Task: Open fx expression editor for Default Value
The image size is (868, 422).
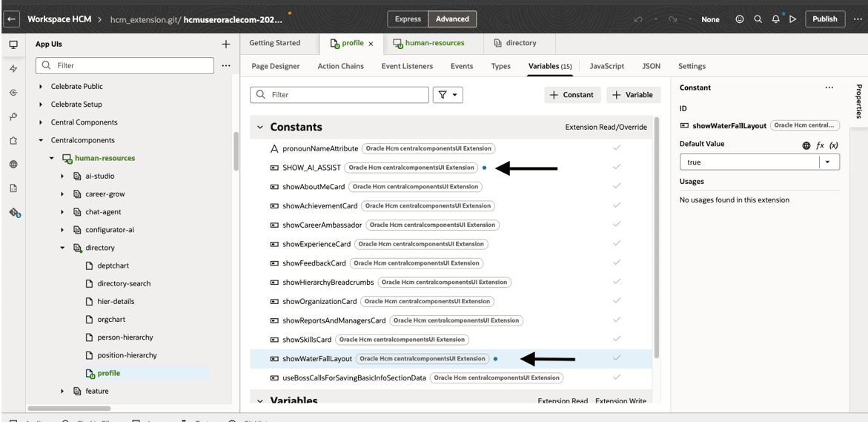Action: pyautogui.click(x=821, y=145)
